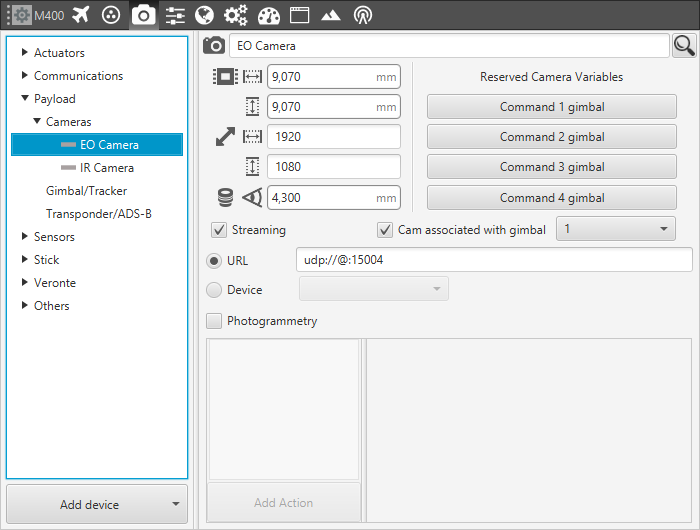This screenshot has width=700, height=530.
Task: Expand the Sensors tree node
Action: pyautogui.click(x=25, y=236)
